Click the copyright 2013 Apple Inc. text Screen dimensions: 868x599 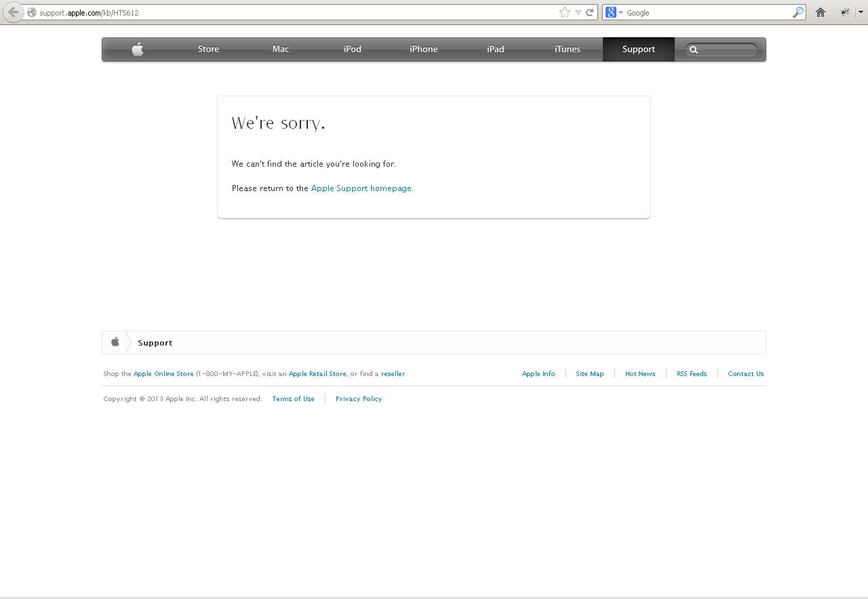[182, 399]
